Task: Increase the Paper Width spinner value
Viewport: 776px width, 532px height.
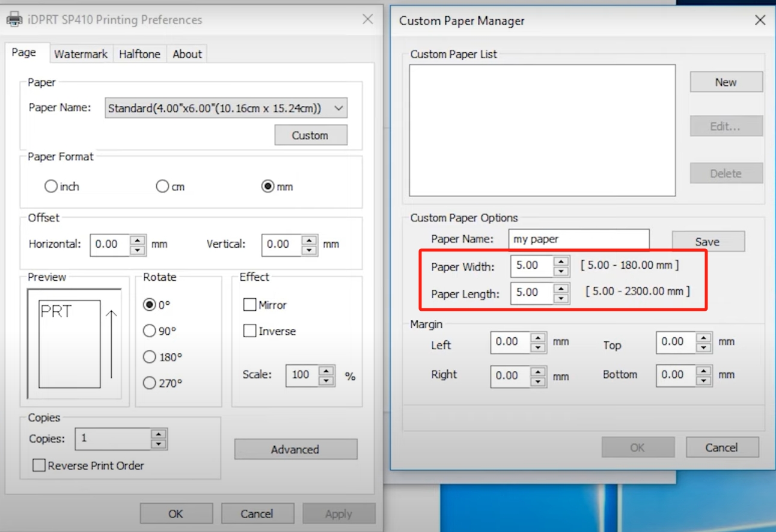Action: (x=561, y=261)
